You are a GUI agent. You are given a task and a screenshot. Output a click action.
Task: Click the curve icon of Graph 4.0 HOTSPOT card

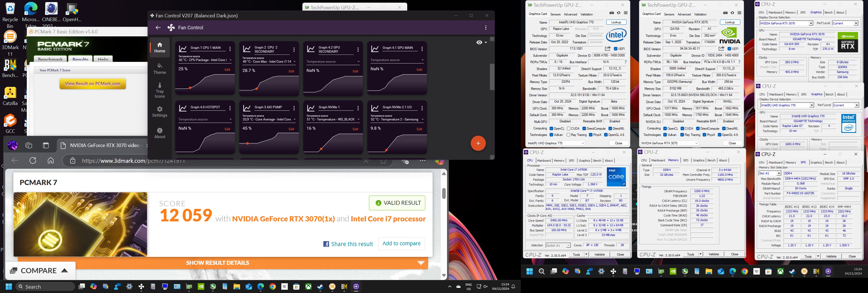click(183, 108)
